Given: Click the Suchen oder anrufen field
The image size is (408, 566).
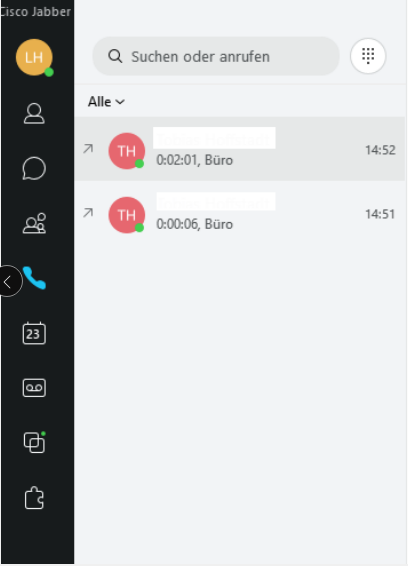Looking at the screenshot, I should tap(216, 56).
